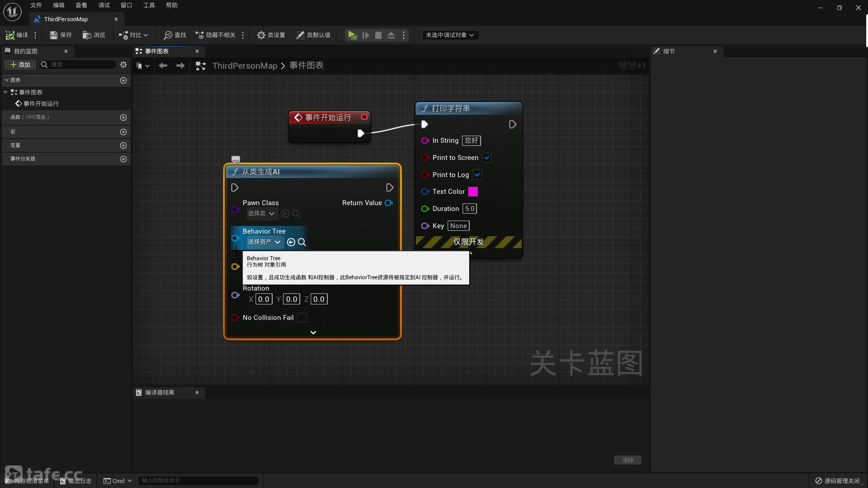Open Class Settings (类设置)

(271, 35)
